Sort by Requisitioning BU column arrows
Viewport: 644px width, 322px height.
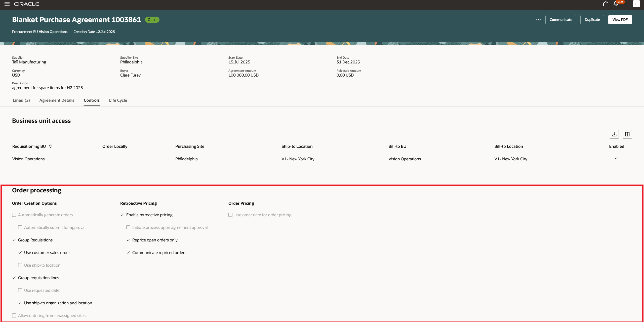50,146
